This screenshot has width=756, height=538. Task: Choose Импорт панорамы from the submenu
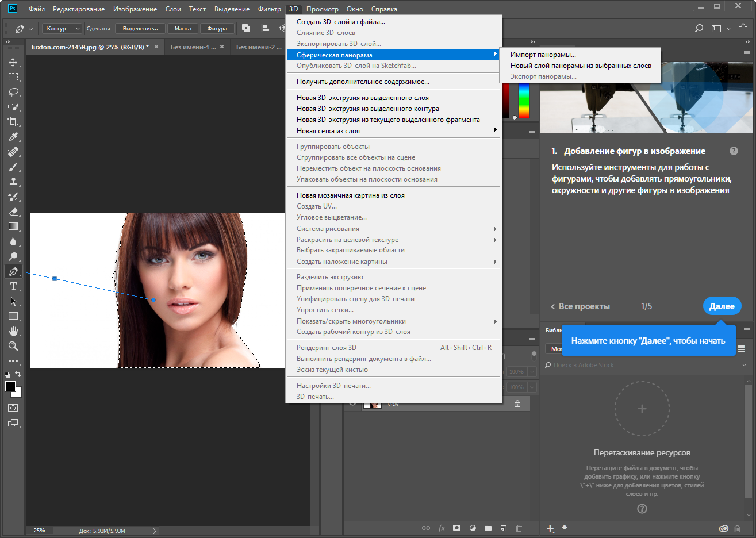[x=543, y=55]
